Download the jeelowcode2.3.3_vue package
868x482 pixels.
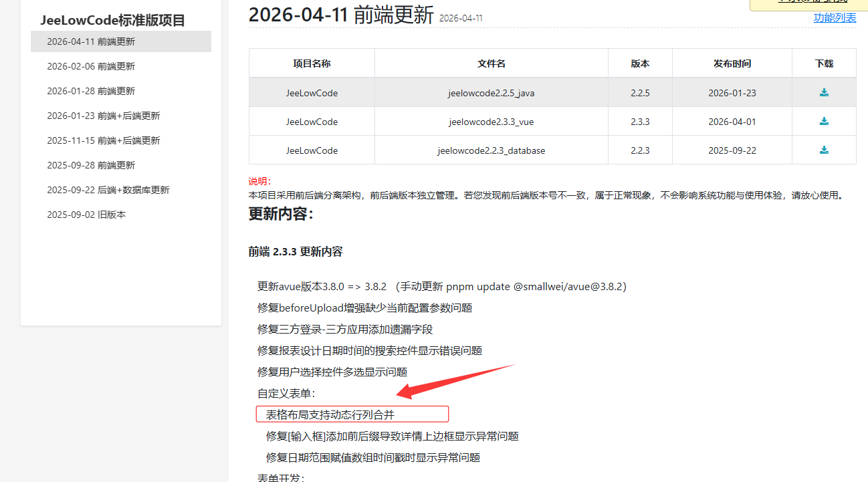pos(824,122)
